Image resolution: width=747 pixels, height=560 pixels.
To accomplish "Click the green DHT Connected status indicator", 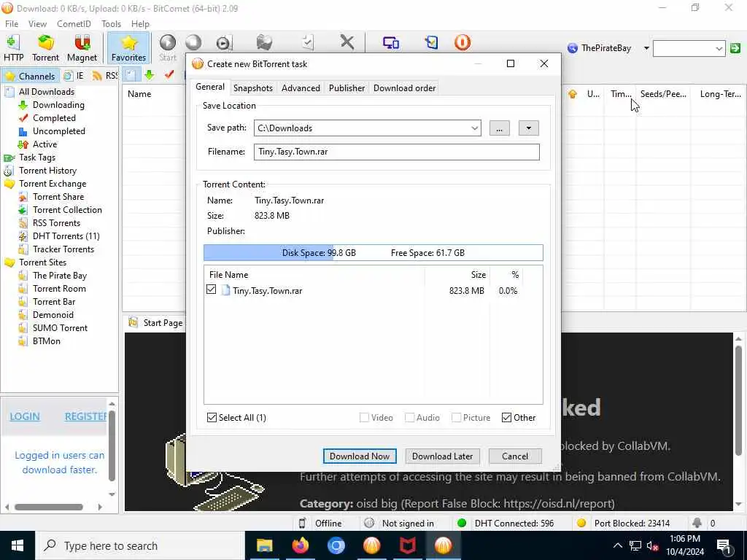I will (x=461, y=523).
